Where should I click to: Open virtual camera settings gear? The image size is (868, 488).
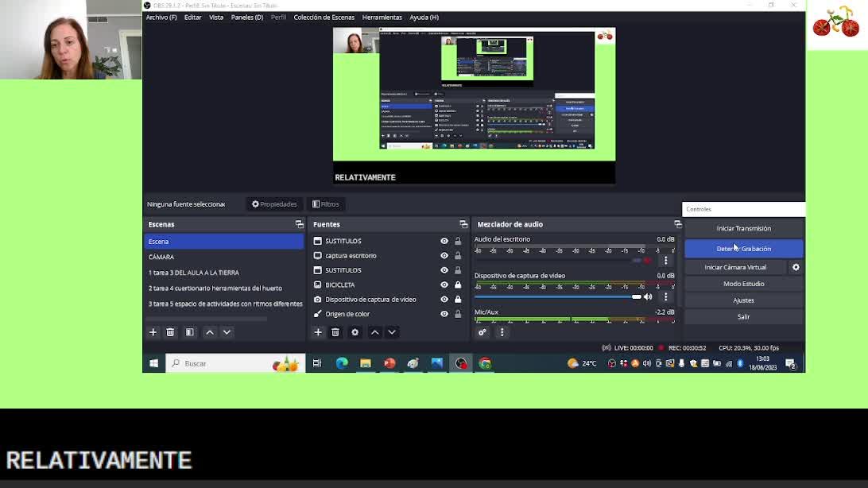click(x=796, y=267)
